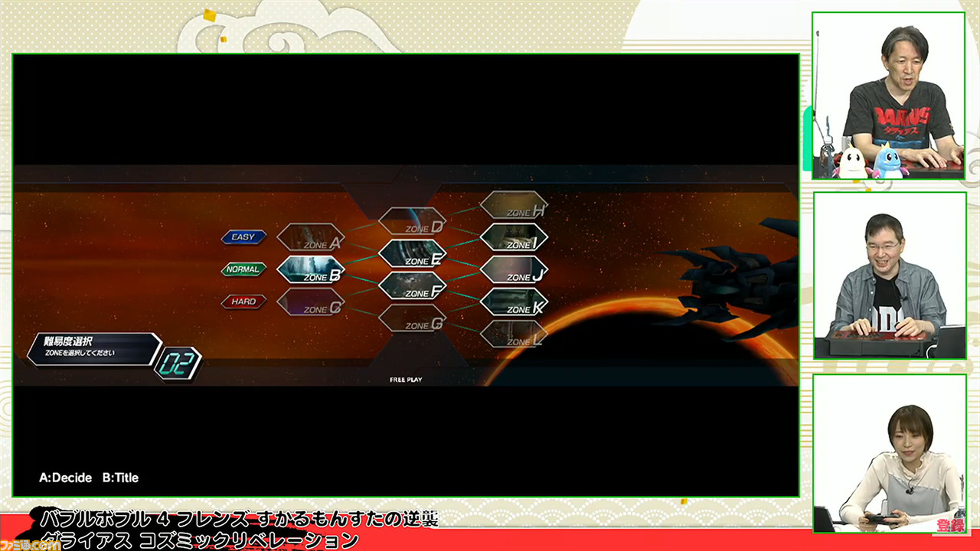Pick the ZONE D tile

(413, 221)
